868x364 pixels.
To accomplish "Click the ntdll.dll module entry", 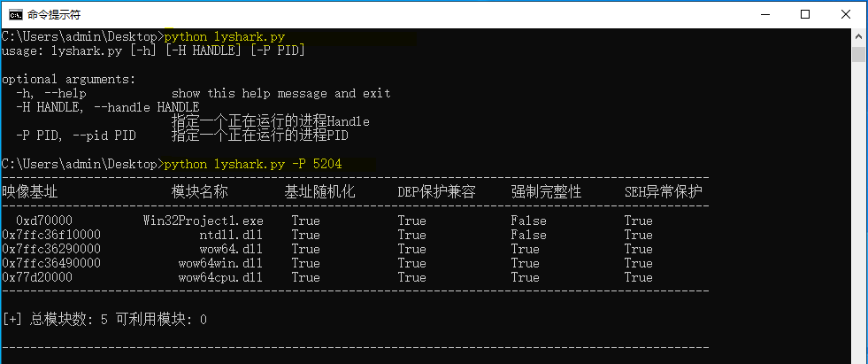I will (231, 235).
